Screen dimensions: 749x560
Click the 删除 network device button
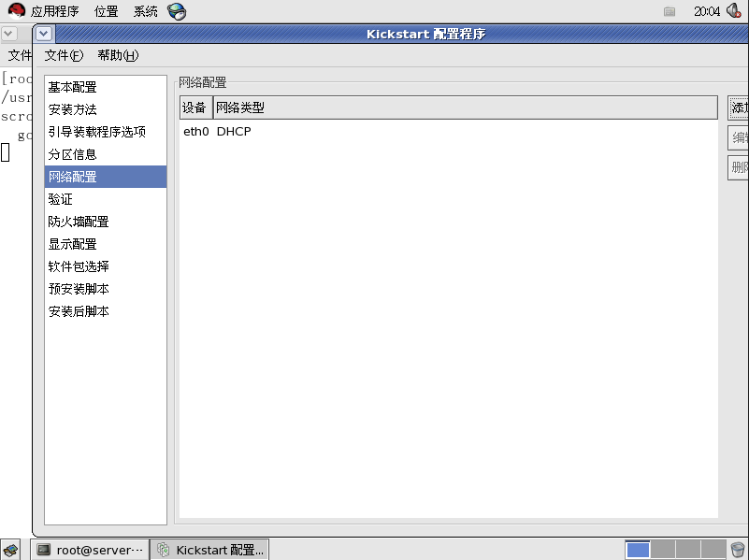[739, 167]
